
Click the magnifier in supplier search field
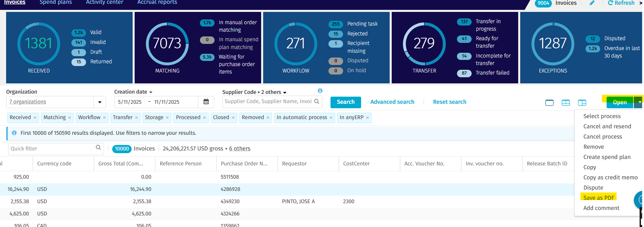317,101
